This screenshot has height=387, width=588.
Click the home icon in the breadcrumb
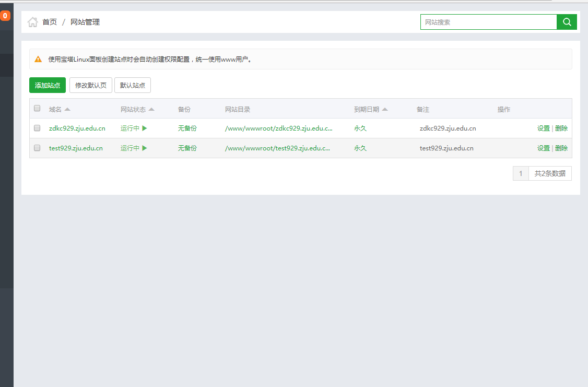tap(33, 22)
